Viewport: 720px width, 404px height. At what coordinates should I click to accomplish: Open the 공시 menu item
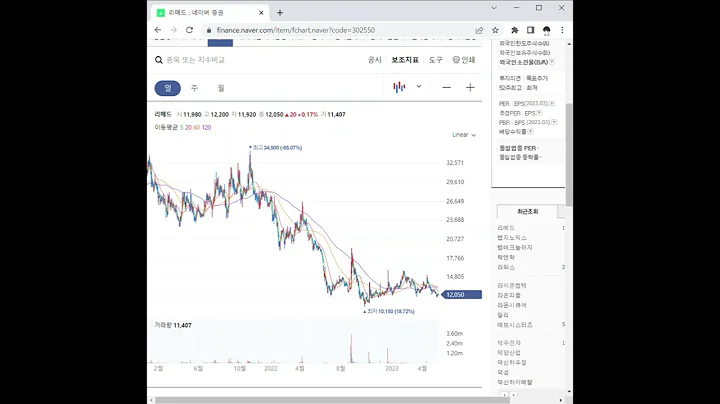coord(375,60)
